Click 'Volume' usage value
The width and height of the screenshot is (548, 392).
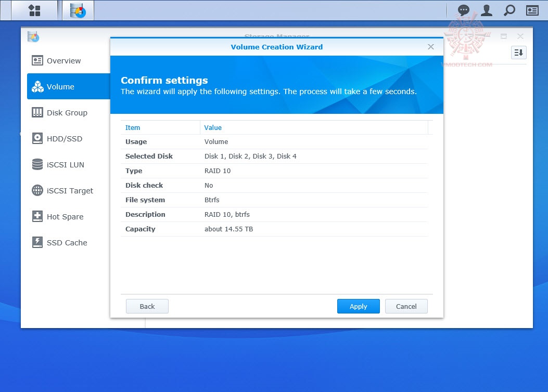tap(216, 142)
